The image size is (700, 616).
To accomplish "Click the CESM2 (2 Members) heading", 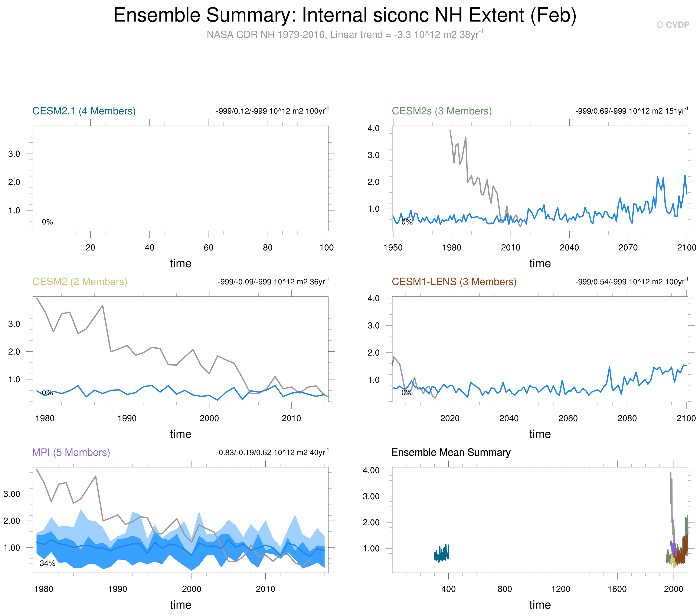I will [80, 282].
